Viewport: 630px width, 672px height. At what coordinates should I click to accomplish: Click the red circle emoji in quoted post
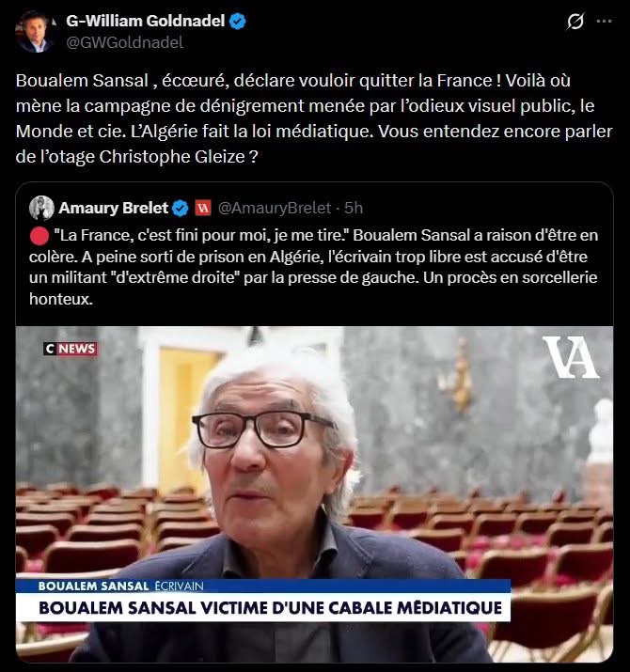point(39,236)
